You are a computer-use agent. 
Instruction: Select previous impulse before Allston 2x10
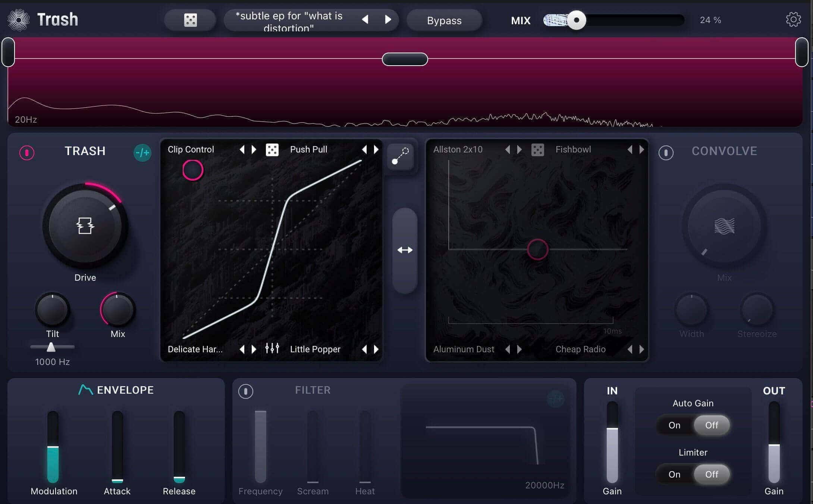pos(508,149)
